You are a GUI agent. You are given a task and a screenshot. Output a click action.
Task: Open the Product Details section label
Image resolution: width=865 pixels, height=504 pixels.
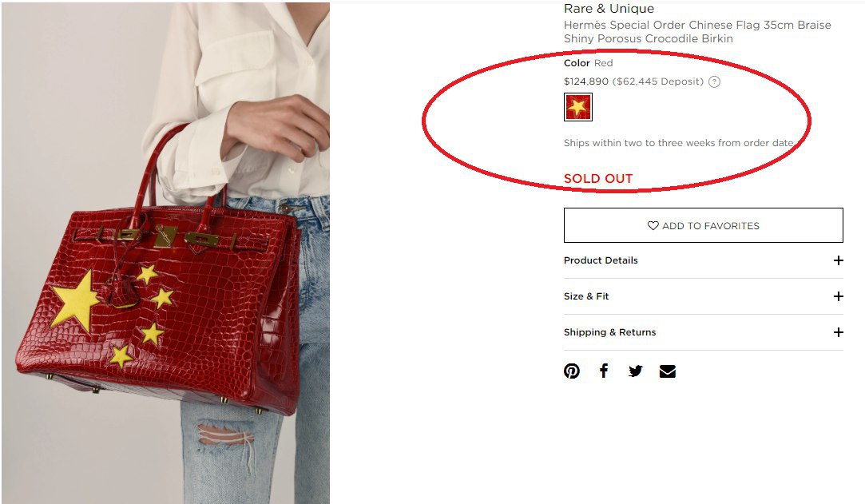coord(601,260)
